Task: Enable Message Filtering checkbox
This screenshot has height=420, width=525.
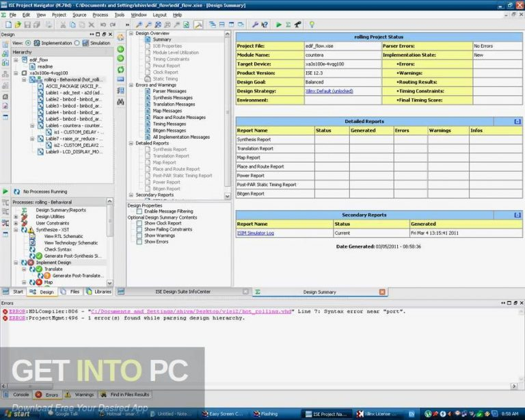Action: [139, 211]
